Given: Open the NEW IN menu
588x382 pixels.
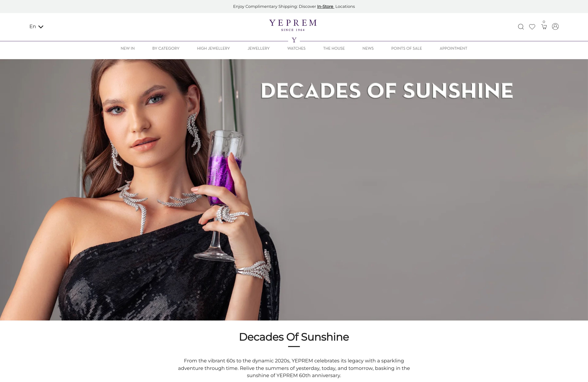Looking at the screenshot, I should click(128, 48).
